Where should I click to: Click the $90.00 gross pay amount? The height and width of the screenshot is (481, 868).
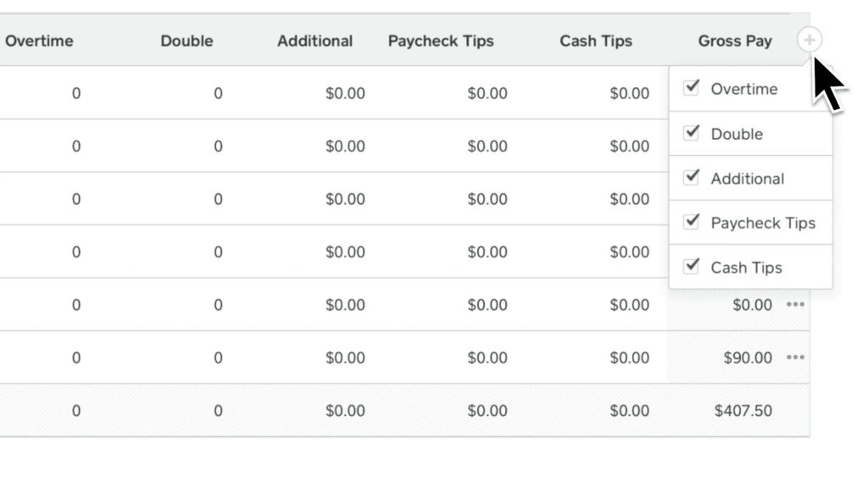748,357
